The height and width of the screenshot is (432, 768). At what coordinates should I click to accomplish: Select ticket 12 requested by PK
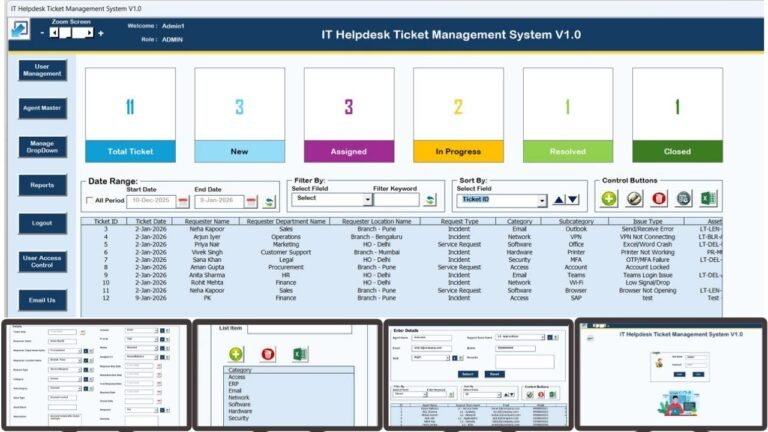tap(401, 298)
